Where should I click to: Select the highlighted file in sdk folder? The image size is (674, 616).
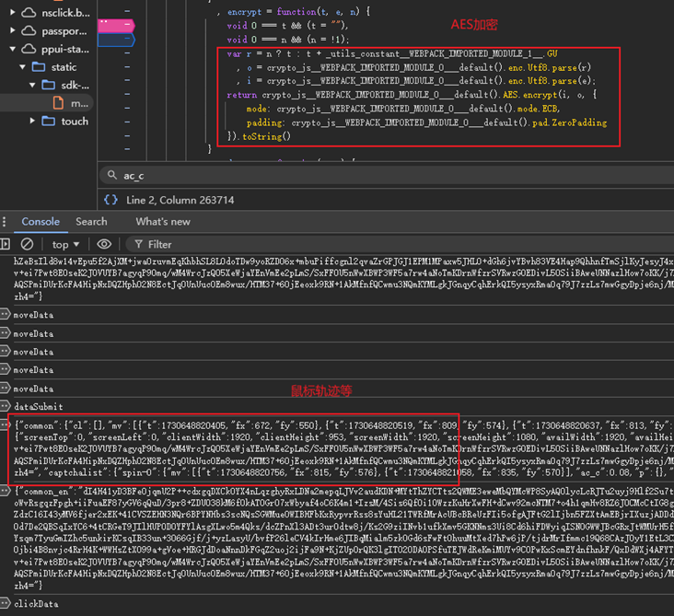pyautogui.click(x=79, y=103)
